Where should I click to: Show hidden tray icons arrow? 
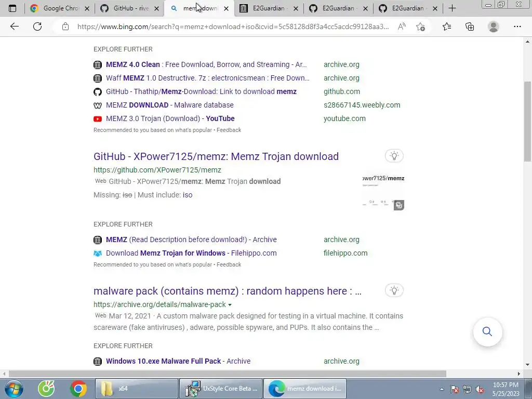pos(442,390)
